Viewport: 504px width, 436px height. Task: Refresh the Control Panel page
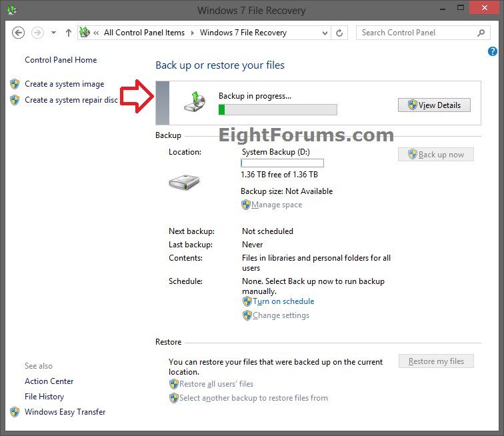(340, 33)
